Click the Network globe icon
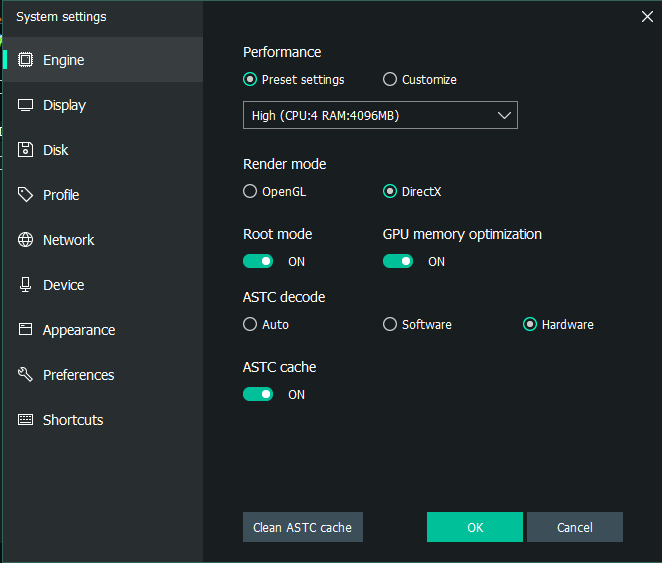The width and height of the screenshot is (662, 563). 25,240
